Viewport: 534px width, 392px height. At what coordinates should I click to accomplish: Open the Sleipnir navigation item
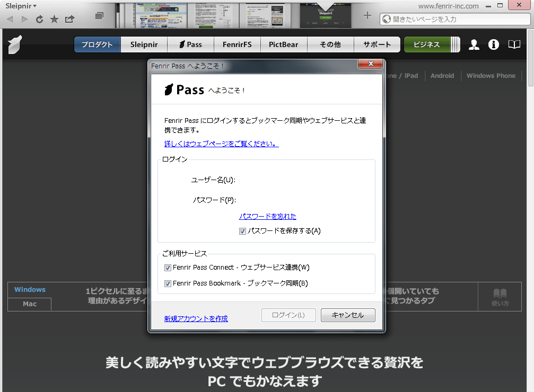tap(144, 44)
